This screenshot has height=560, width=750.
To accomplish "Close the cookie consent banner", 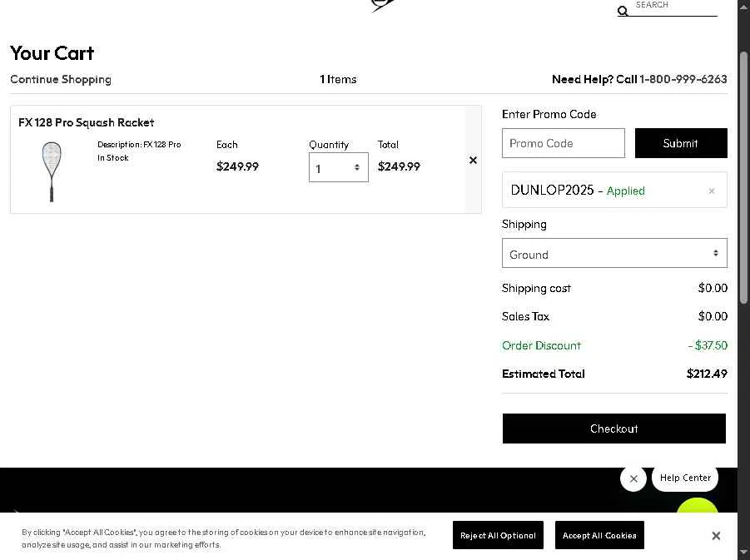I will coord(716,536).
